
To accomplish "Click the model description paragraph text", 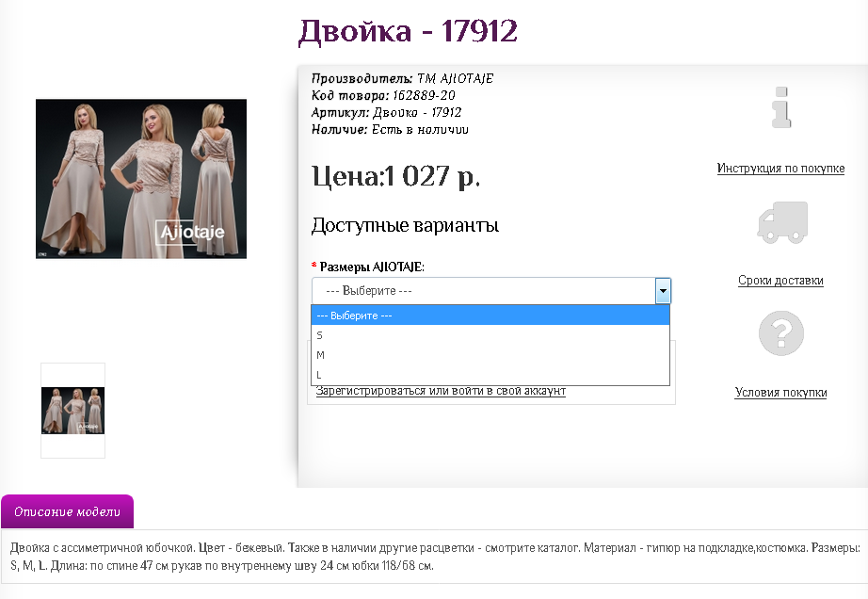I will [x=435, y=557].
